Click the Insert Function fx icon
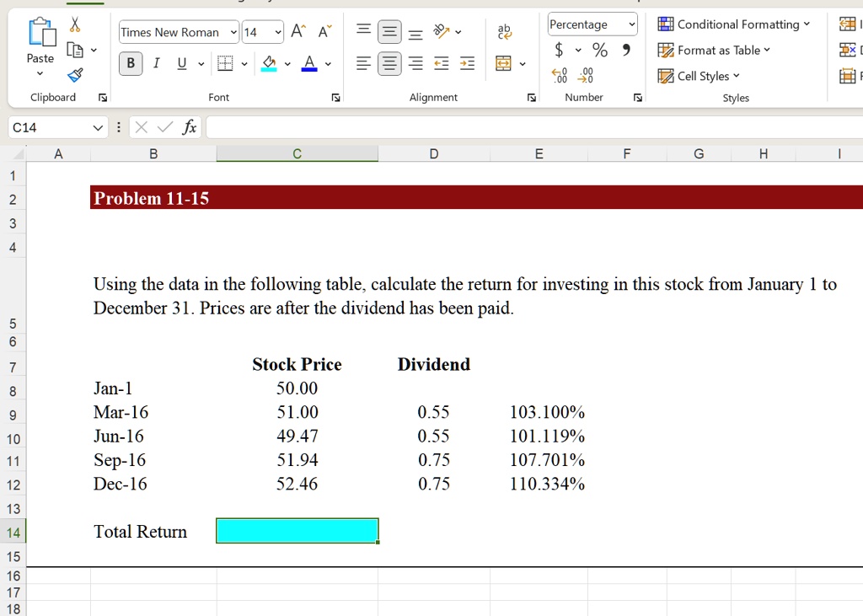The image size is (863, 616). (190, 127)
